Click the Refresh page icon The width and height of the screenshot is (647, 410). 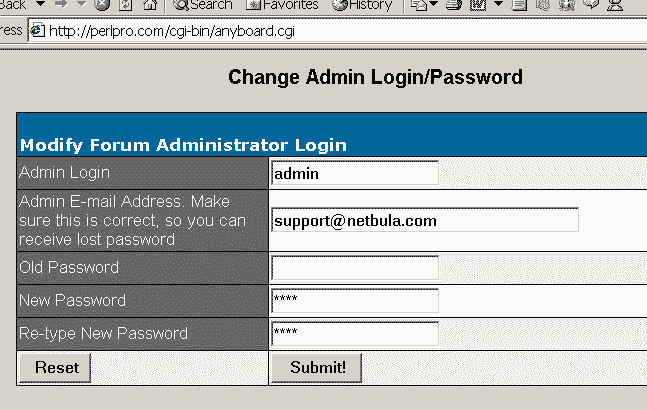125,5
